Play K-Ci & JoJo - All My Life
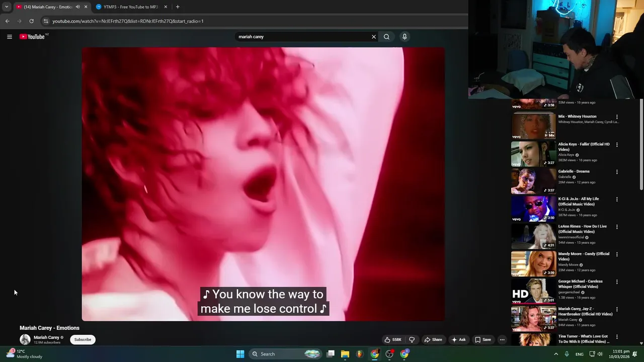 (x=533, y=208)
